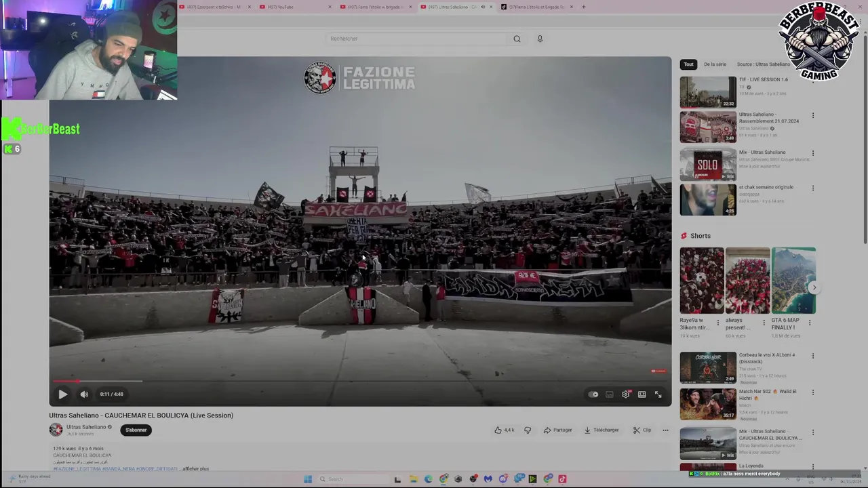Open options for et chak semaine originale
The image size is (868, 488).
coord(813,188)
